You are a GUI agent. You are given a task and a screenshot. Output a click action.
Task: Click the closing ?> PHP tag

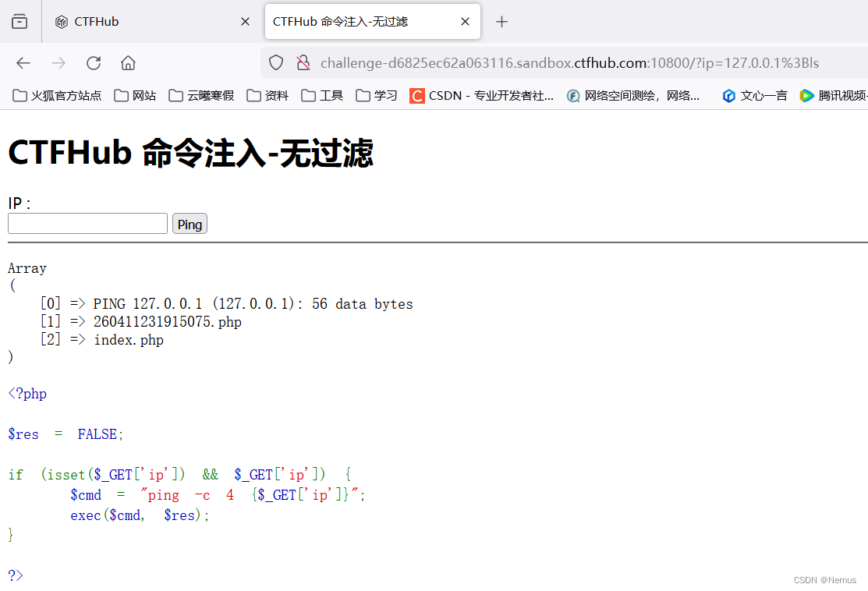(16, 575)
